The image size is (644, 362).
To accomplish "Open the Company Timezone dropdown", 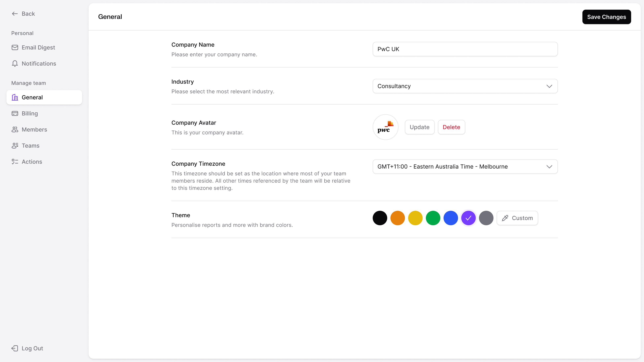I will tap(465, 167).
